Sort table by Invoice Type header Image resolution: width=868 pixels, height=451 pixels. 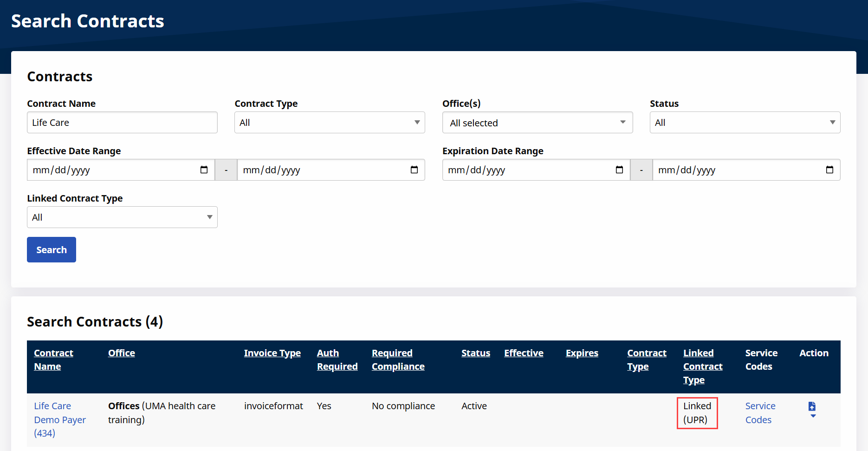point(272,353)
